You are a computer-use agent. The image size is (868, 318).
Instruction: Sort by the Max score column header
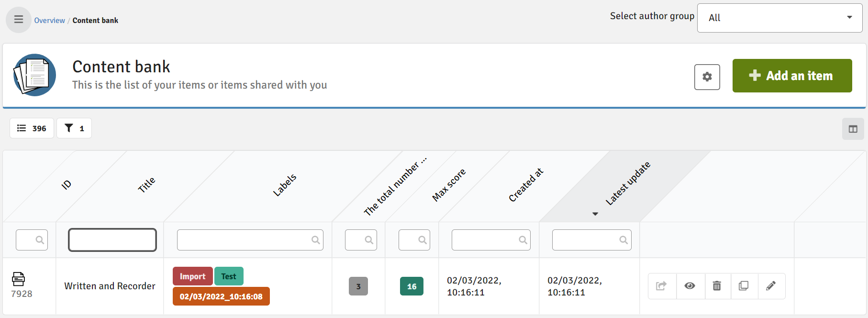tap(449, 185)
